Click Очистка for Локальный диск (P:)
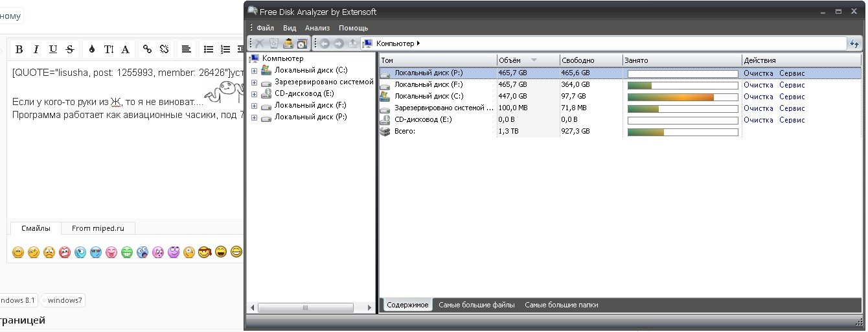Screen dimensions: 868x332 point(759,73)
